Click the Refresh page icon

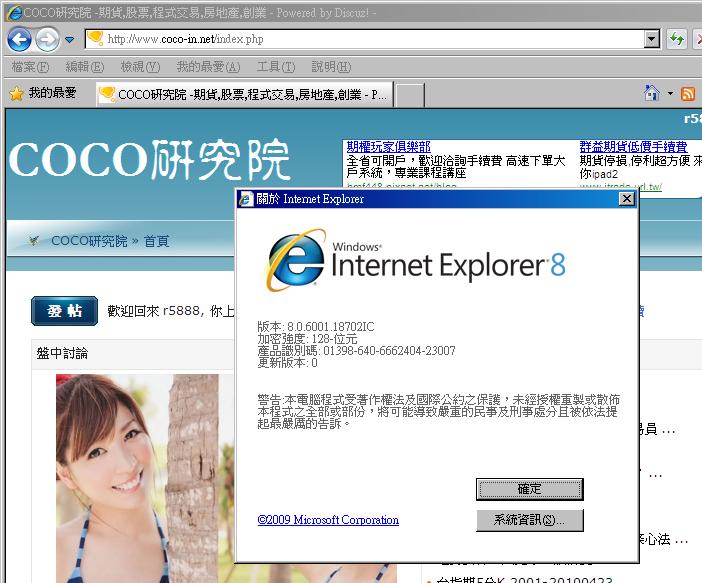[676, 39]
